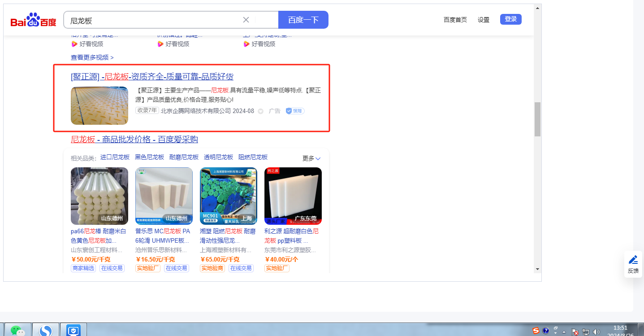Select 透明尼龙板 category
The width and height of the screenshot is (644, 336).
(x=219, y=157)
